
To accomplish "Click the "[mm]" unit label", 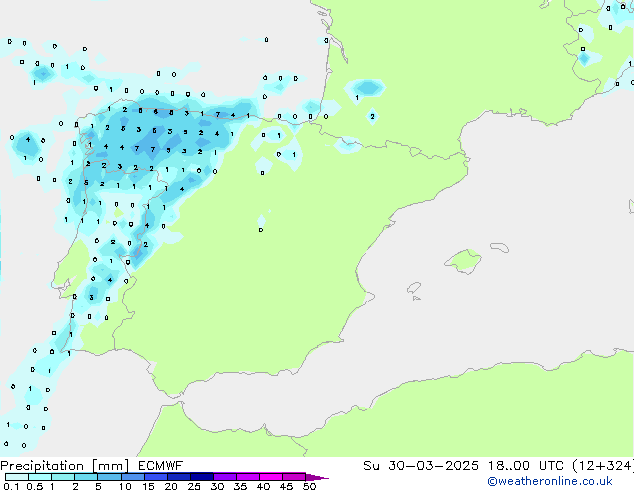I will (x=110, y=466).
